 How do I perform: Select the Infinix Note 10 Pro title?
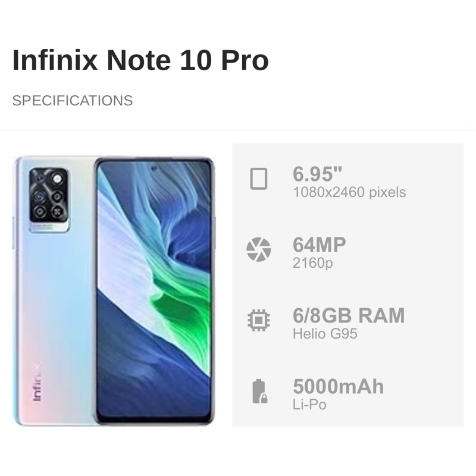140,60
